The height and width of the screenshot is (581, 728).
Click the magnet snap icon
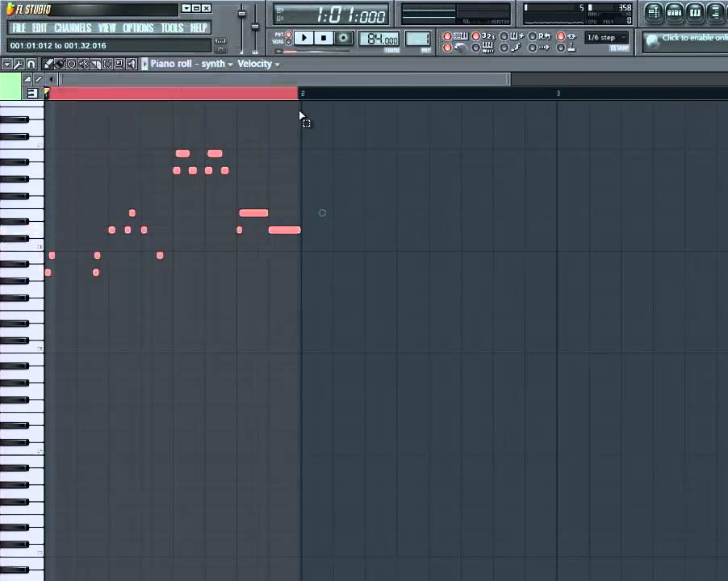[x=31, y=64]
